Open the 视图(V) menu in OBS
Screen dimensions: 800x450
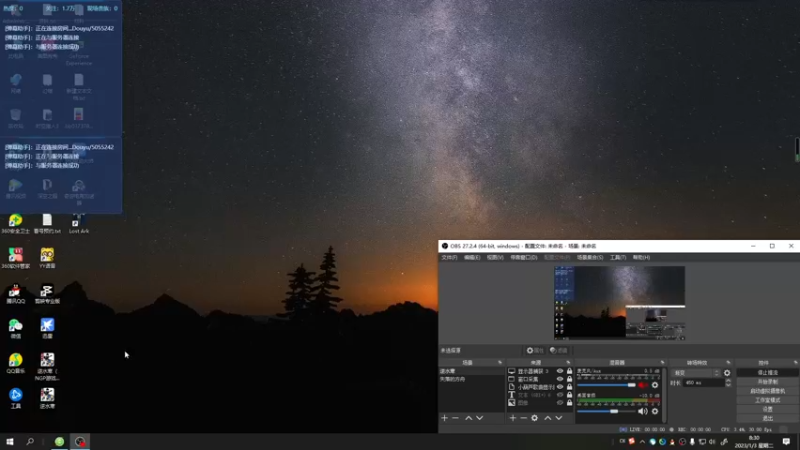pos(495,258)
